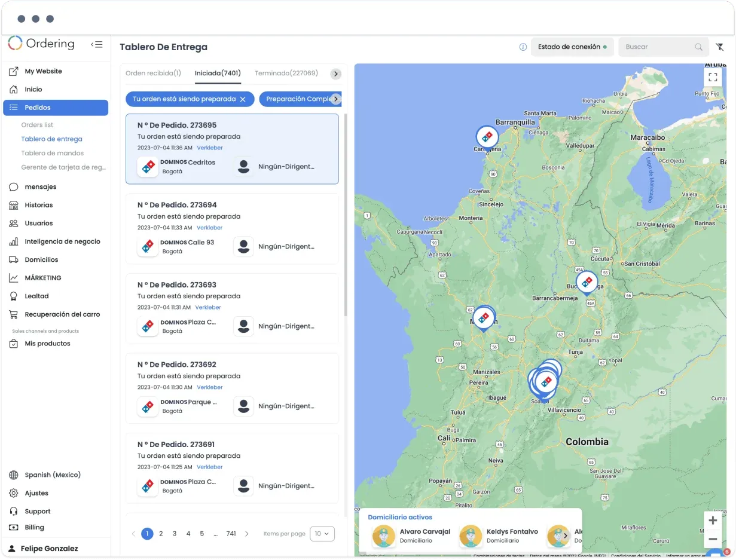
Task: Open Recuperación del carro cart icon
Action: click(x=14, y=314)
